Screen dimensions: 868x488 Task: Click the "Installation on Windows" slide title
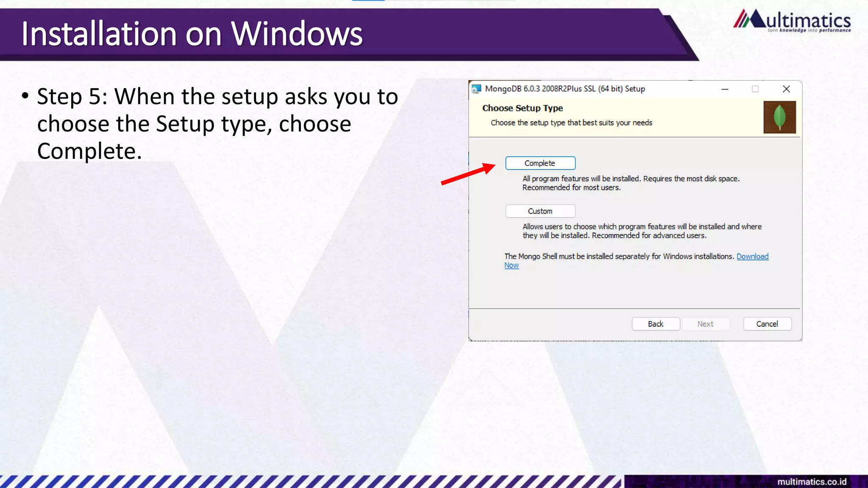pos(192,33)
